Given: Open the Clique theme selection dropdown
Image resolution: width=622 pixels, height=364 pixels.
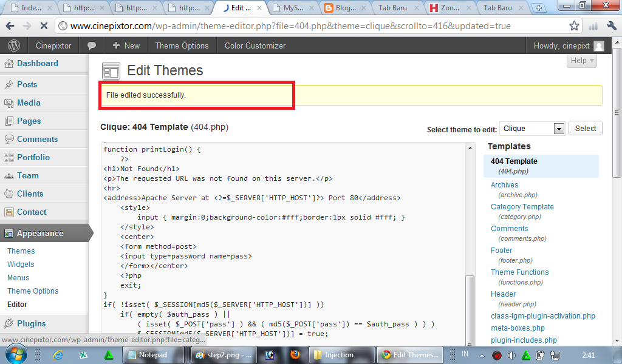Looking at the screenshot, I should (531, 128).
